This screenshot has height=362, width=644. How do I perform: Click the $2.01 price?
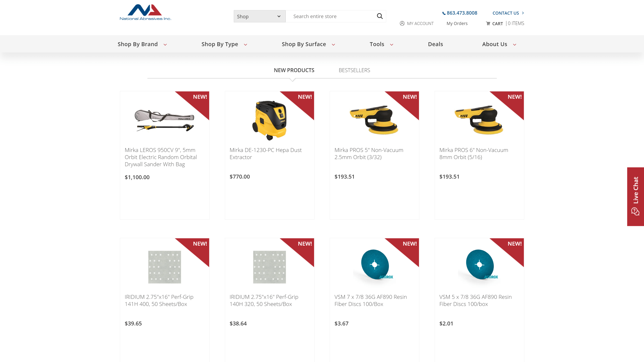point(446,324)
